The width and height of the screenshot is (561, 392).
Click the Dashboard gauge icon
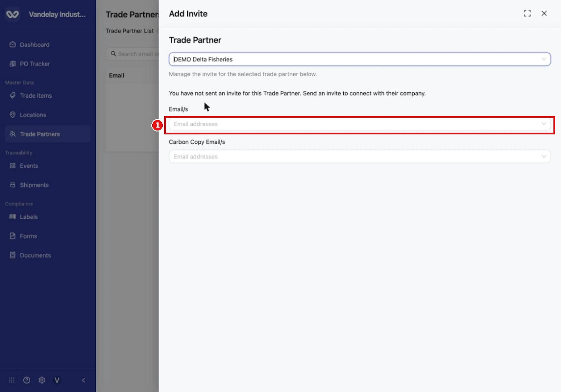point(12,44)
